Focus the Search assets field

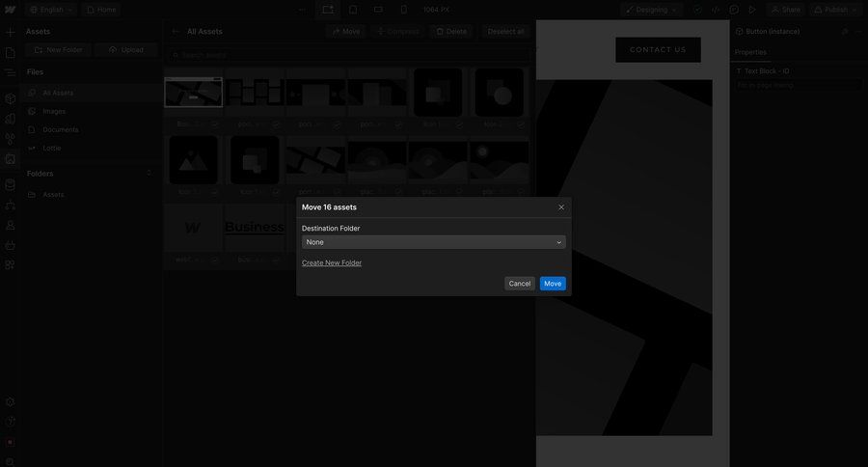(x=349, y=55)
